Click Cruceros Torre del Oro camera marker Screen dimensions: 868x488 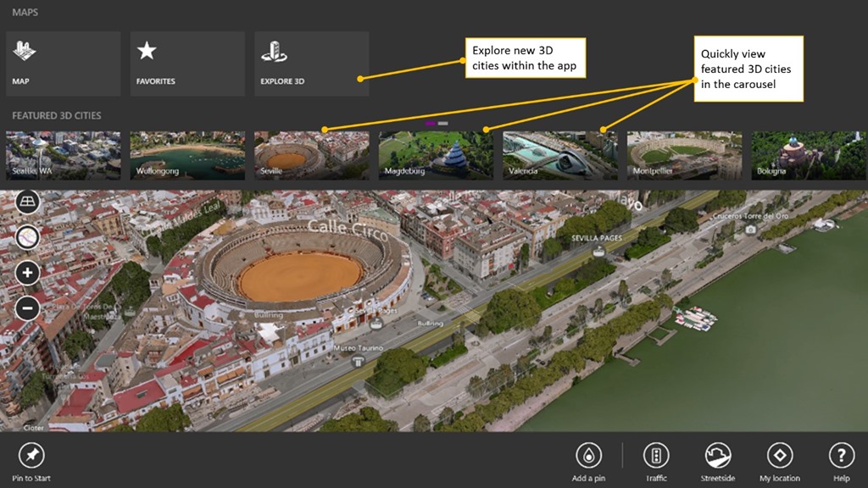[750, 229]
